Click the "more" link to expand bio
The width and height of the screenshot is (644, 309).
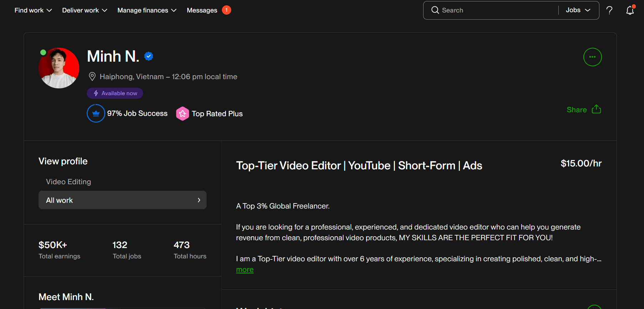245,270
